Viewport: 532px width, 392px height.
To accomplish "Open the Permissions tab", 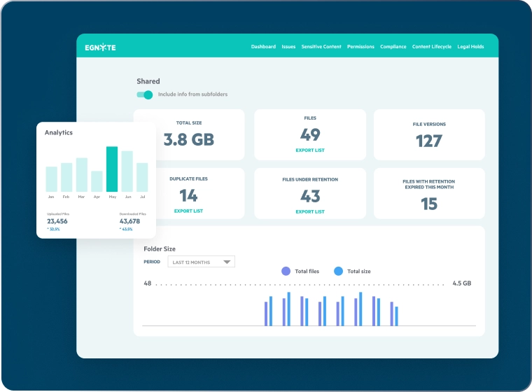I will (x=360, y=47).
